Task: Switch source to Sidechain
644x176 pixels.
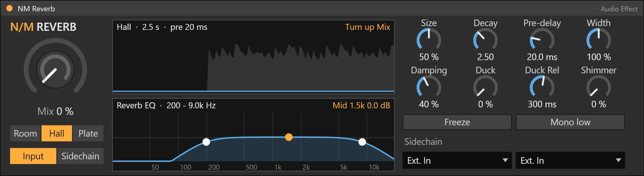Action: 80,156
